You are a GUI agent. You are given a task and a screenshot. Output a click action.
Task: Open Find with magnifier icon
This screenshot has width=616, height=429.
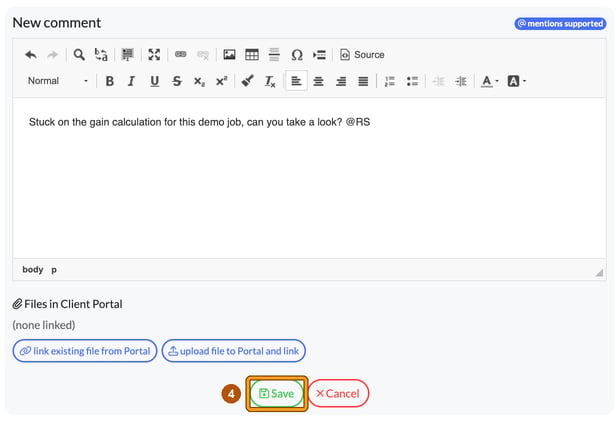[79, 55]
